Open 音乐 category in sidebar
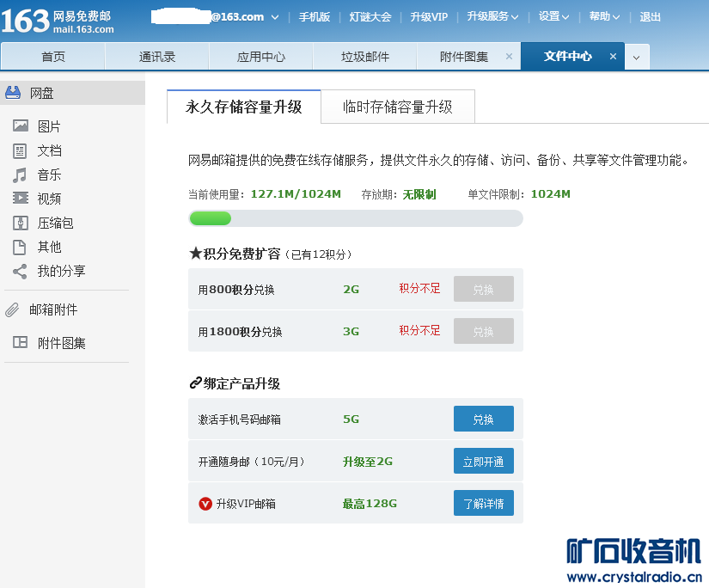This screenshot has width=709, height=588. coord(49,175)
